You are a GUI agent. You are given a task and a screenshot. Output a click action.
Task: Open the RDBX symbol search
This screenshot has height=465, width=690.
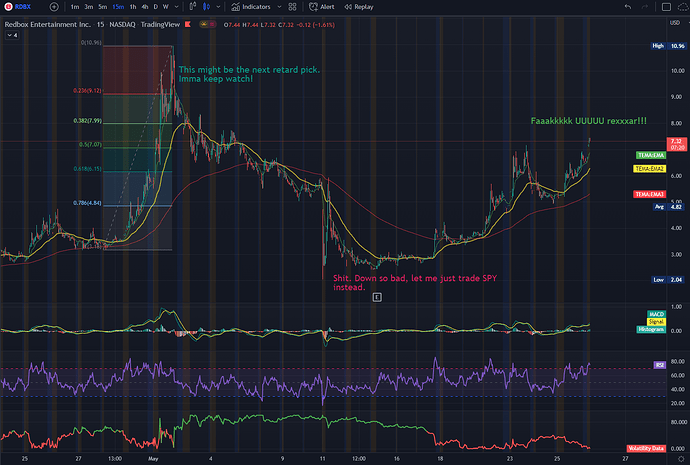coord(18,7)
